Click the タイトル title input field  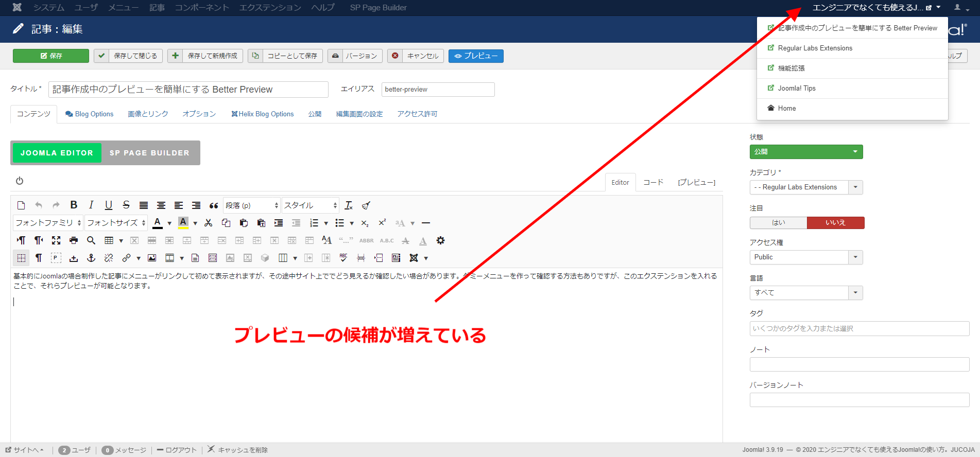point(188,90)
